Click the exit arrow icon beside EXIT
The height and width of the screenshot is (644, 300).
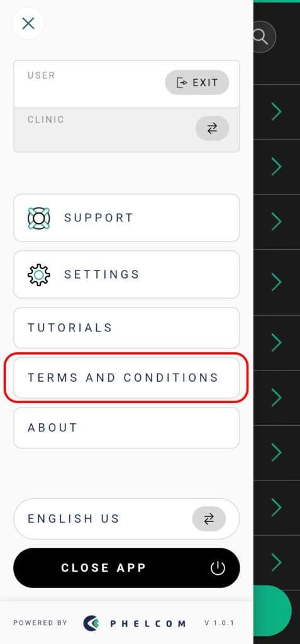(x=182, y=82)
